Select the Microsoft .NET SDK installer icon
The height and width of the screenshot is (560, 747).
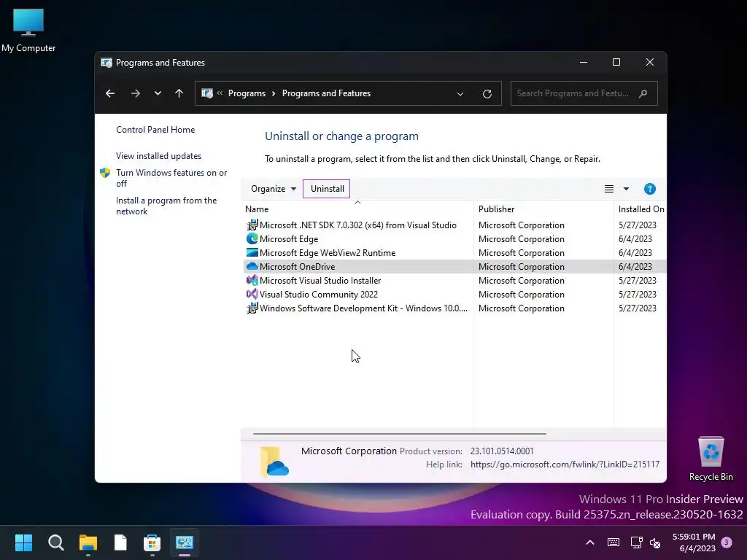coord(252,225)
